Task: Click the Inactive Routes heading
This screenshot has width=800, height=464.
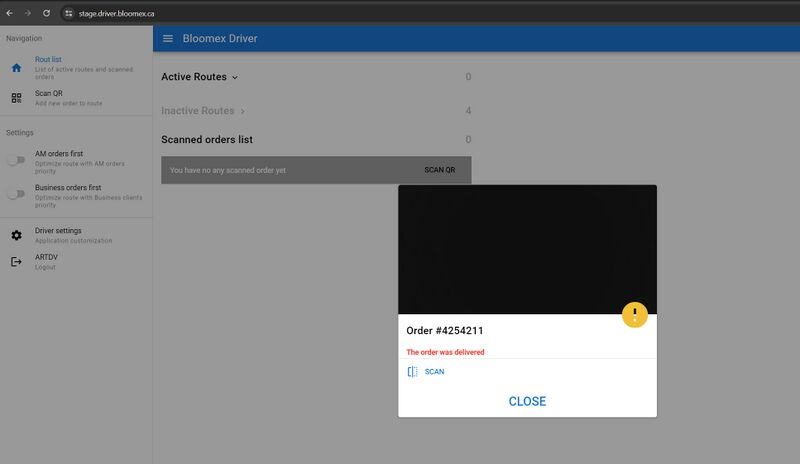Action: [198, 111]
